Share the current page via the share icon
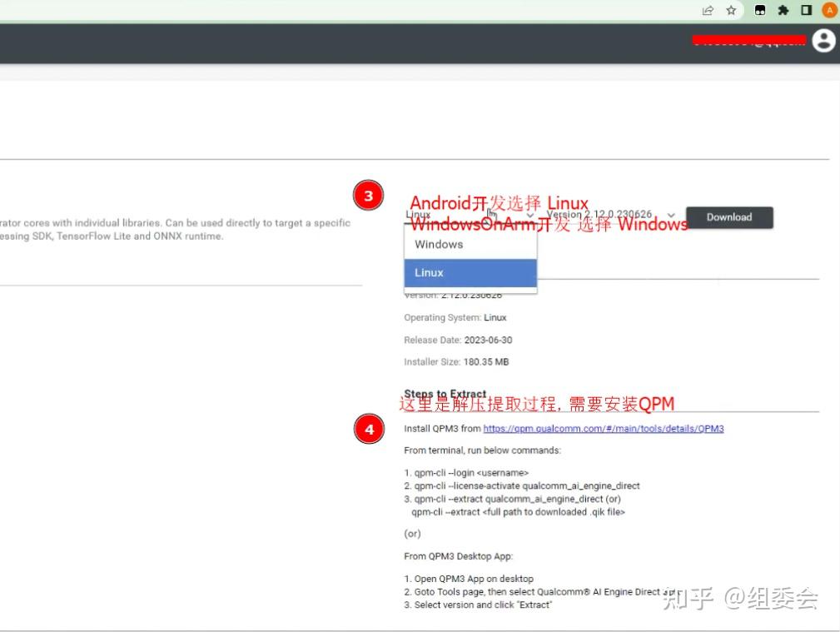This screenshot has width=840, height=632. point(708,10)
